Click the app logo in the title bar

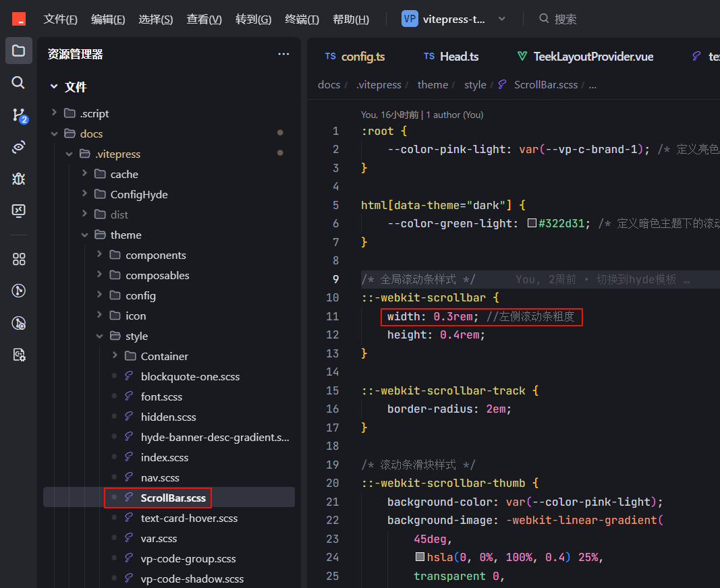click(x=19, y=20)
